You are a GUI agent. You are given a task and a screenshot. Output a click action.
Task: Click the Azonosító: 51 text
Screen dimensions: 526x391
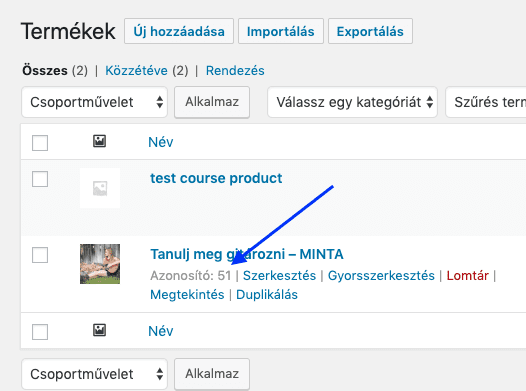[x=191, y=276]
